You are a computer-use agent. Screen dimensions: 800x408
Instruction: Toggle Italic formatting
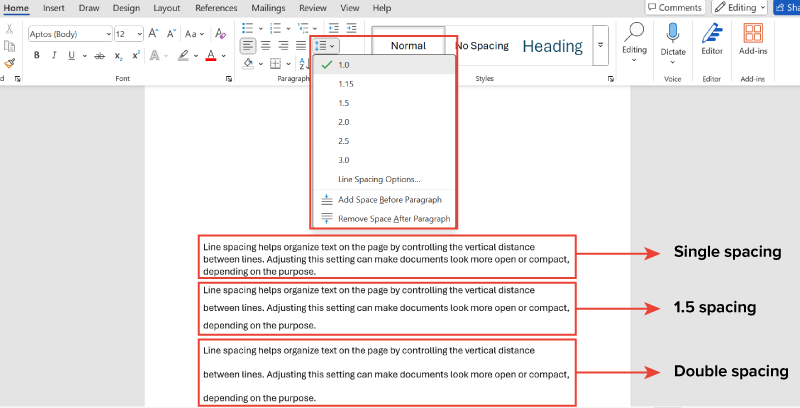[54, 55]
